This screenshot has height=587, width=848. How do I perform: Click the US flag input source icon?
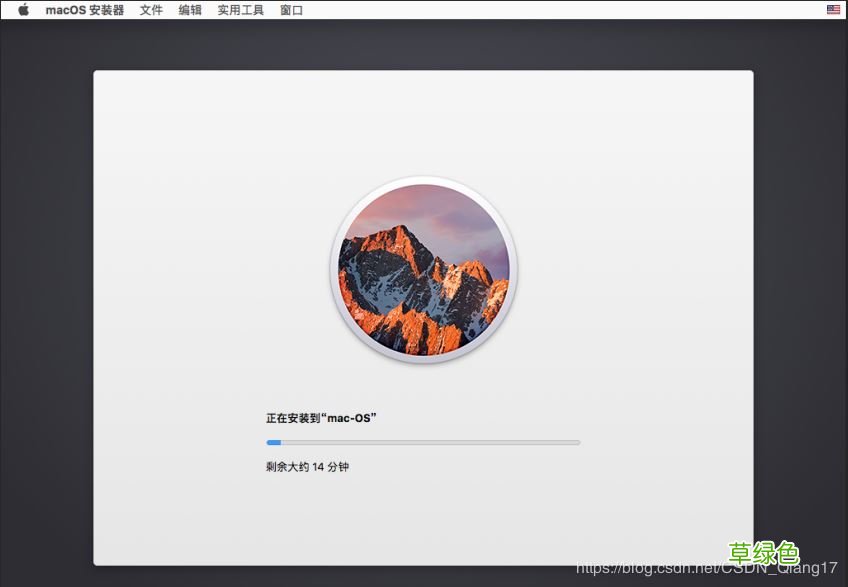coord(833,9)
